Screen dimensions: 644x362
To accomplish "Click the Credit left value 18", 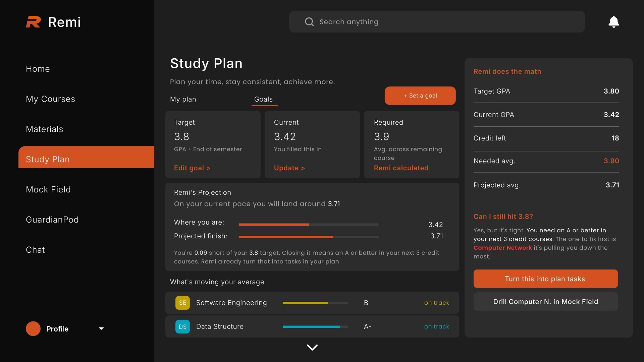I will [615, 138].
